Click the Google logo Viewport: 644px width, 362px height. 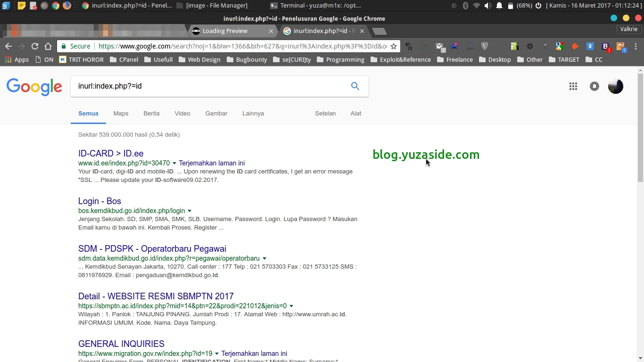point(34,87)
